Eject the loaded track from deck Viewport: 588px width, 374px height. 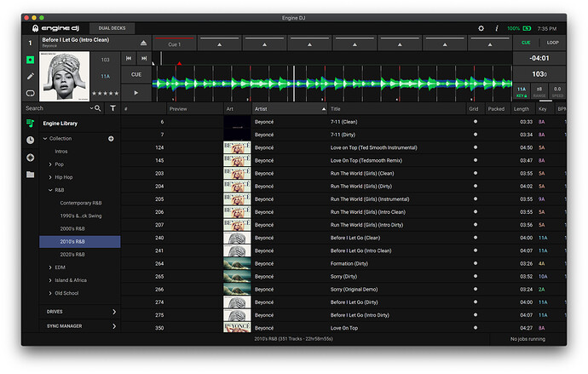point(143,43)
